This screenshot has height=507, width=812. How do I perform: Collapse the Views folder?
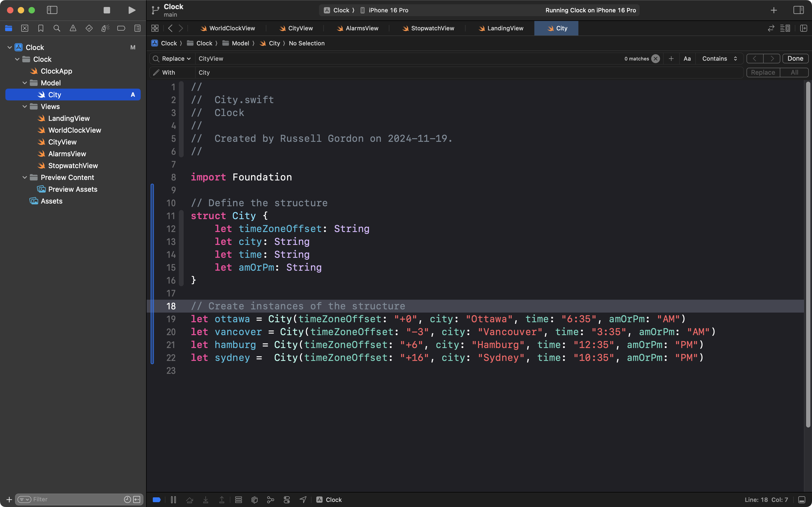click(24, 107)
